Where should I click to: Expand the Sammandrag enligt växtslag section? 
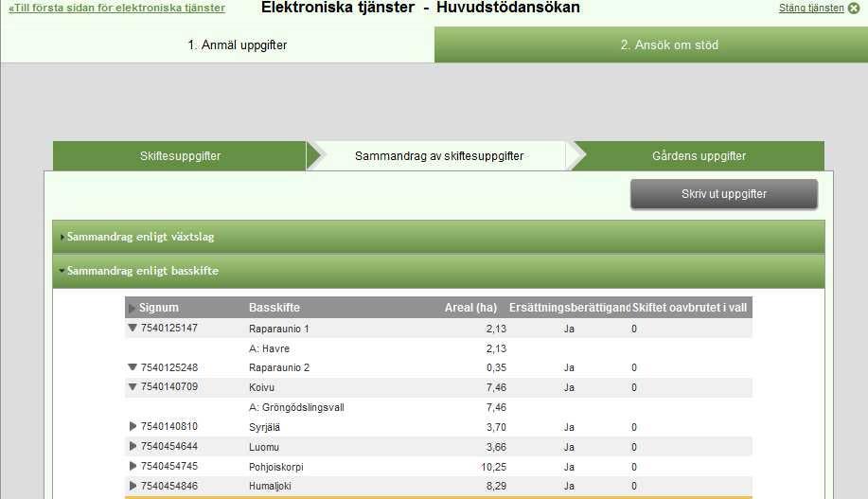[438, 237]
